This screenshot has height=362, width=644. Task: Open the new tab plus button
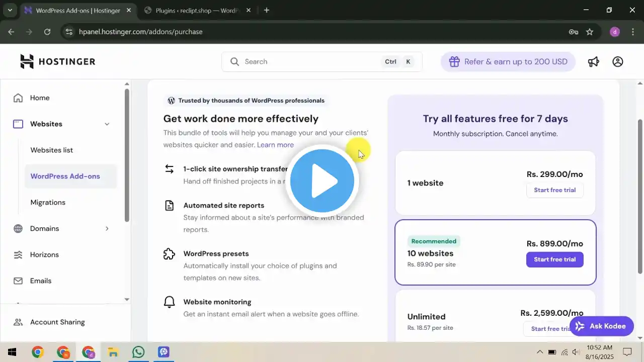click(x=267, y=10)
